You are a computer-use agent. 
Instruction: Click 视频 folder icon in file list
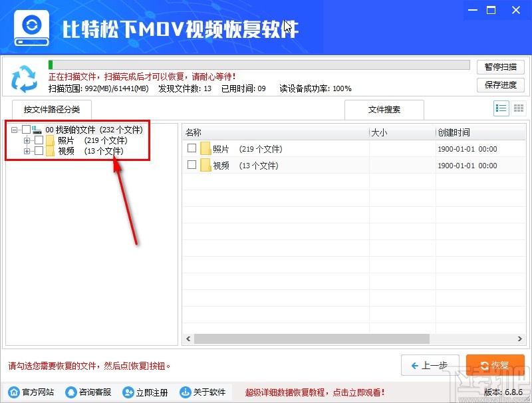[205, 165]
